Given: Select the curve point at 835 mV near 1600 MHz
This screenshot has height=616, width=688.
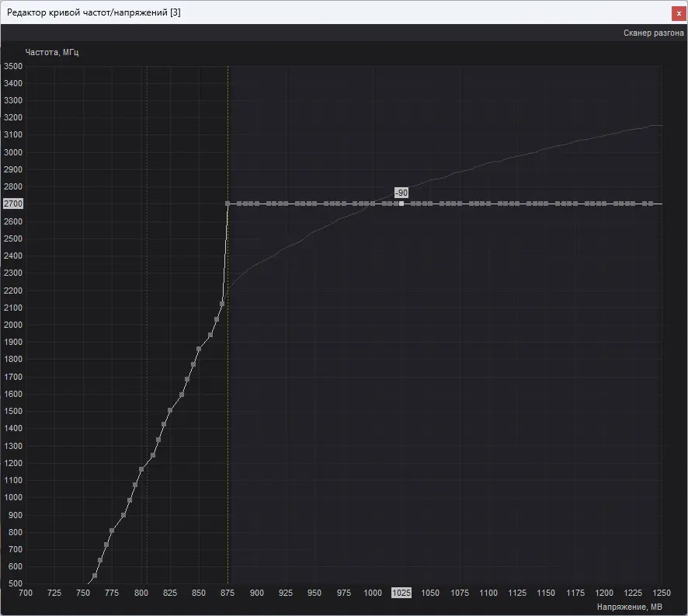Looking at the screenshot, I should tap(182, 395).
